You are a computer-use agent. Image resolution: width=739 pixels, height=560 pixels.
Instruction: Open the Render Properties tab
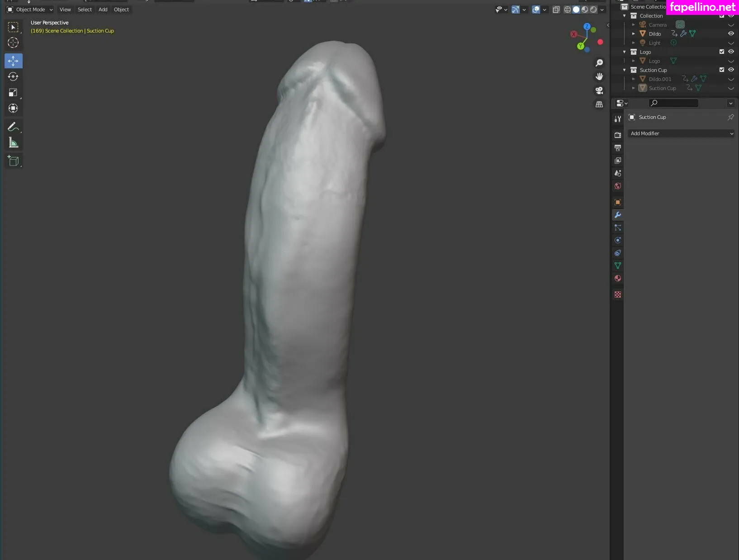click(617, 134)
